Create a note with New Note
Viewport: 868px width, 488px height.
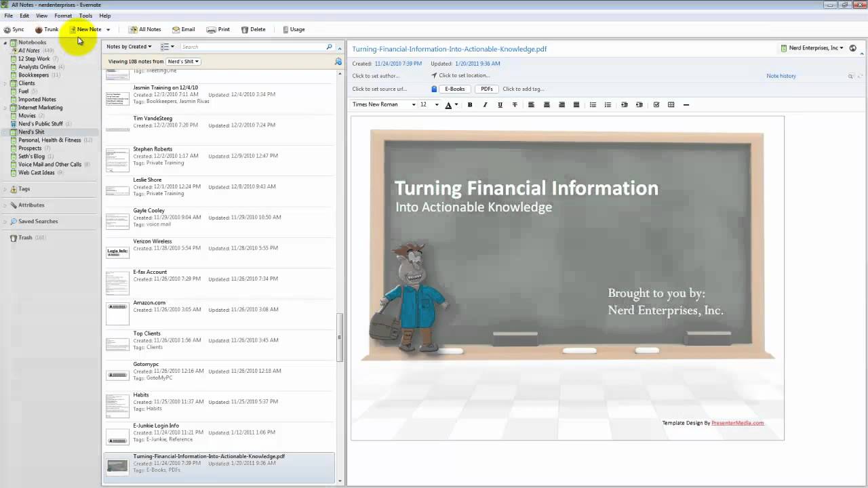click(x=85, y=29)
